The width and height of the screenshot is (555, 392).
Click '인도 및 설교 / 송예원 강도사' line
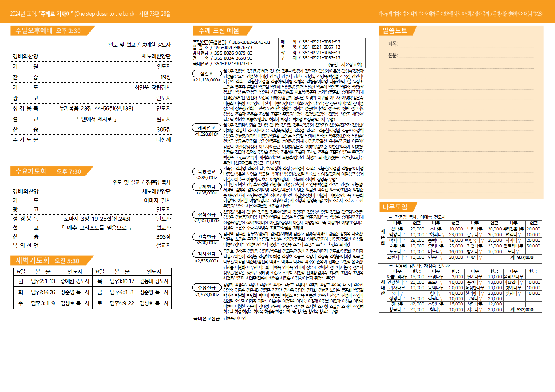pyautogui.click(x=140, y=45)
